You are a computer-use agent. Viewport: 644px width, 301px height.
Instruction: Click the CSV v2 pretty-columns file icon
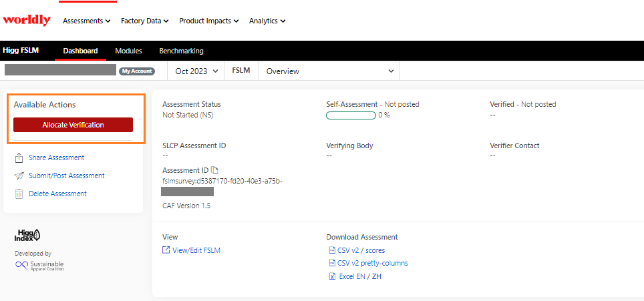332,263
